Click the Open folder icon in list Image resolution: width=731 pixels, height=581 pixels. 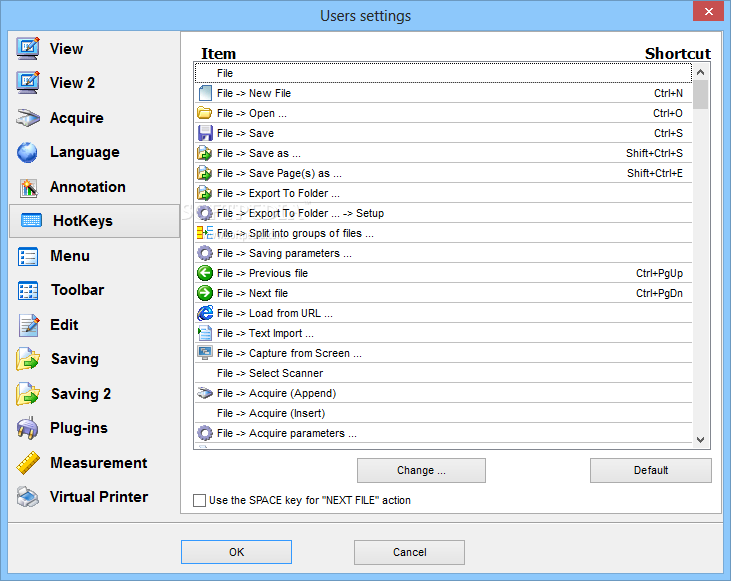tap(205, 113)
